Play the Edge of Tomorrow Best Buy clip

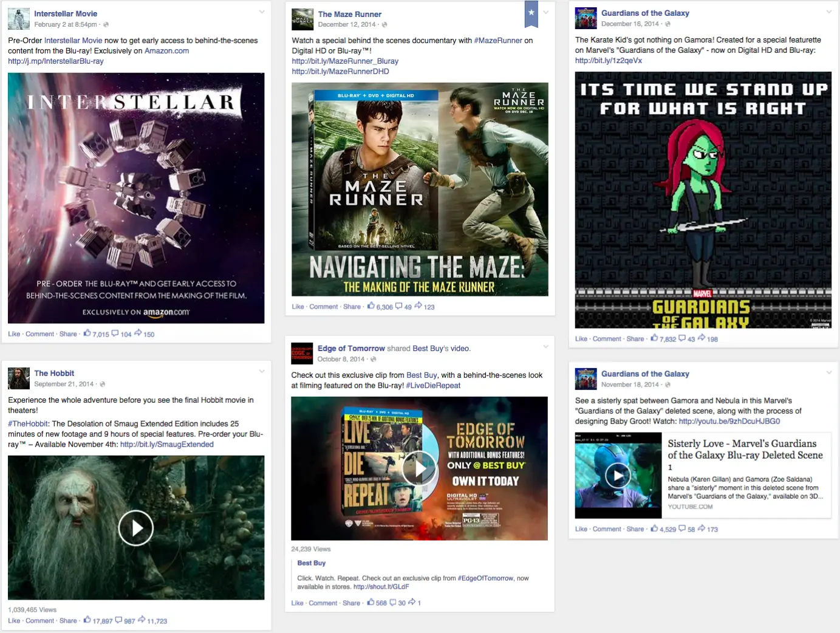click(419, 468)
